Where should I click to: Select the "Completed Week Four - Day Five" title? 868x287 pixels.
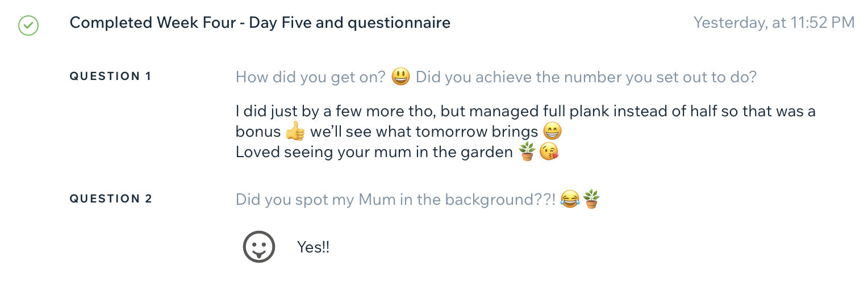(x=260, y=23)
